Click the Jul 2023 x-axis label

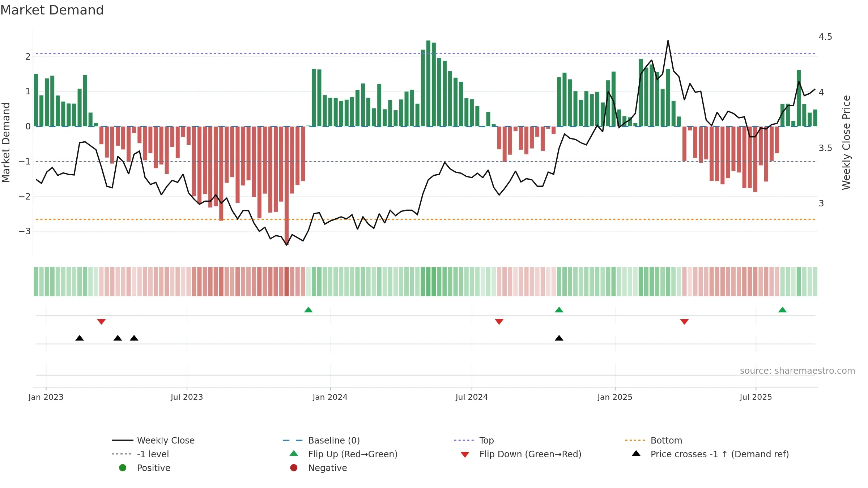187,397
